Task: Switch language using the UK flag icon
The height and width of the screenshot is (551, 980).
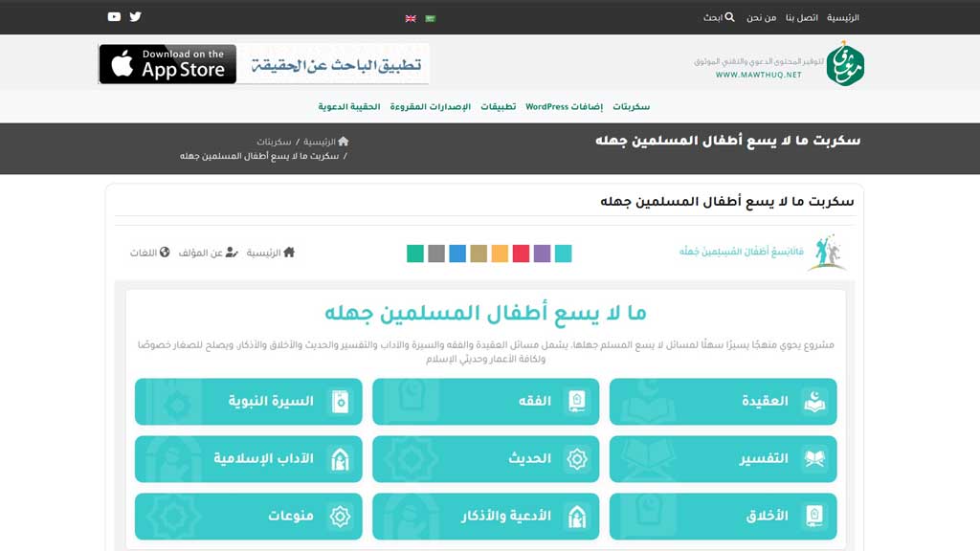Action: point(410,17)
